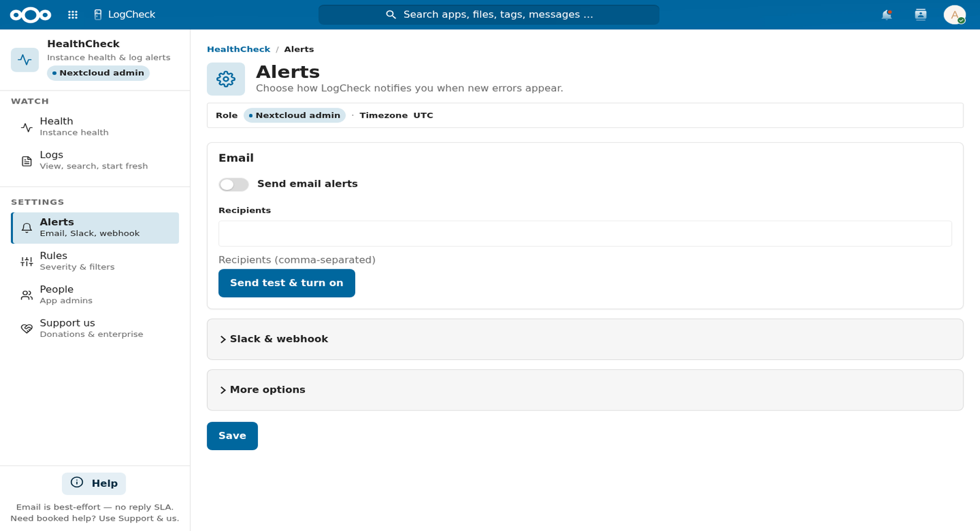Click the HealthCheck sidebar title
980x531 pixels.
[x=83, y=44]
